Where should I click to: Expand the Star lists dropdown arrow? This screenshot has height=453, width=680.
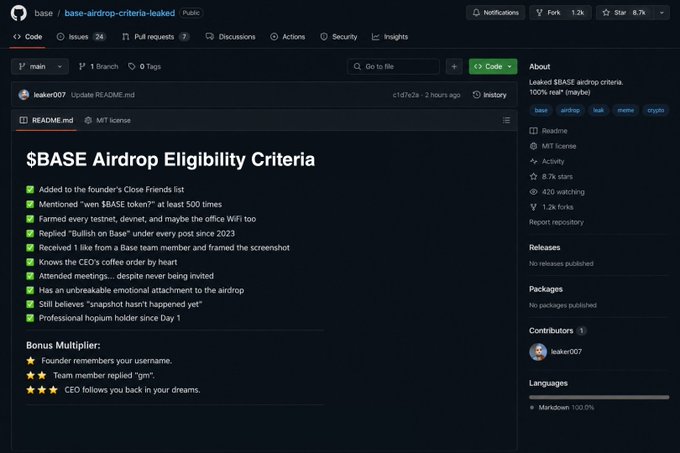tap(662, 13)
